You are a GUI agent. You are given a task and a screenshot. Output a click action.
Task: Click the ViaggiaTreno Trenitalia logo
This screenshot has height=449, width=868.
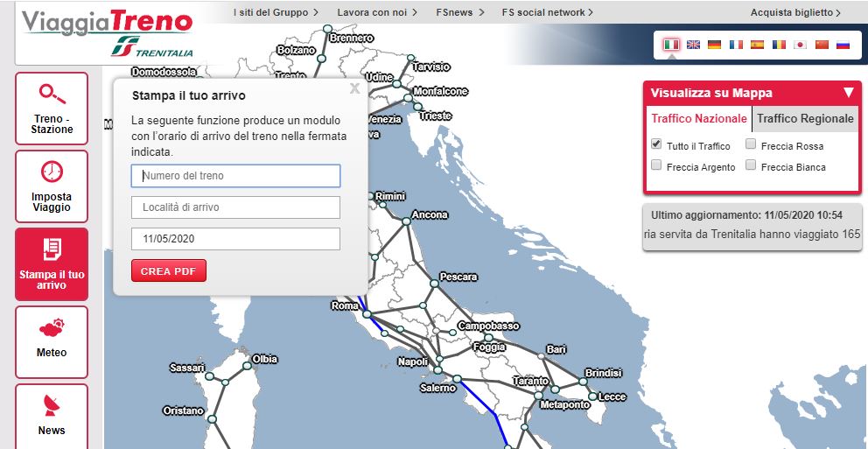[x=108, y=33]
